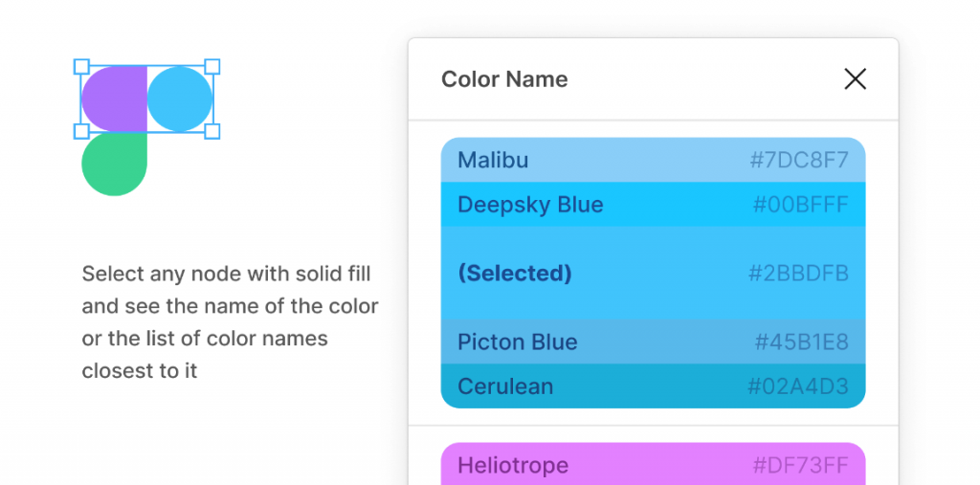Image resolution: width=980 pixels, height=485 pixels.
Task: Select the purple shape in the logo
Action: (111, 99)
